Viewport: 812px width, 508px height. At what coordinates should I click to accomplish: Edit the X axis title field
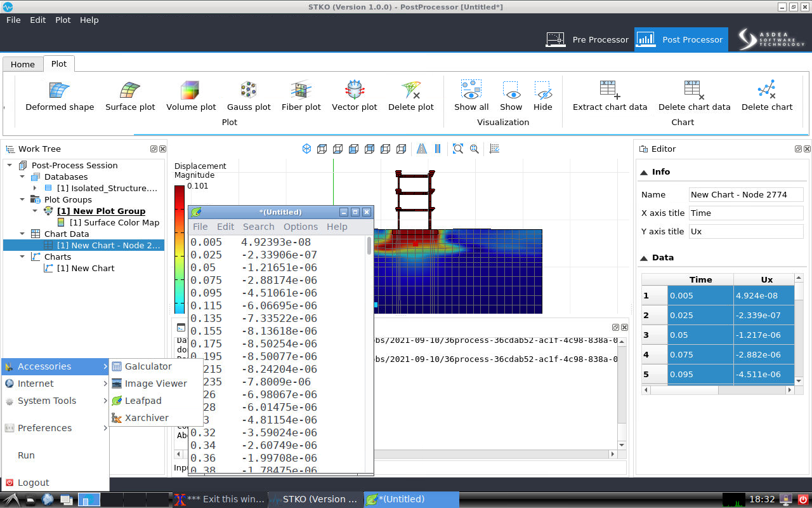tap(745, 213)
